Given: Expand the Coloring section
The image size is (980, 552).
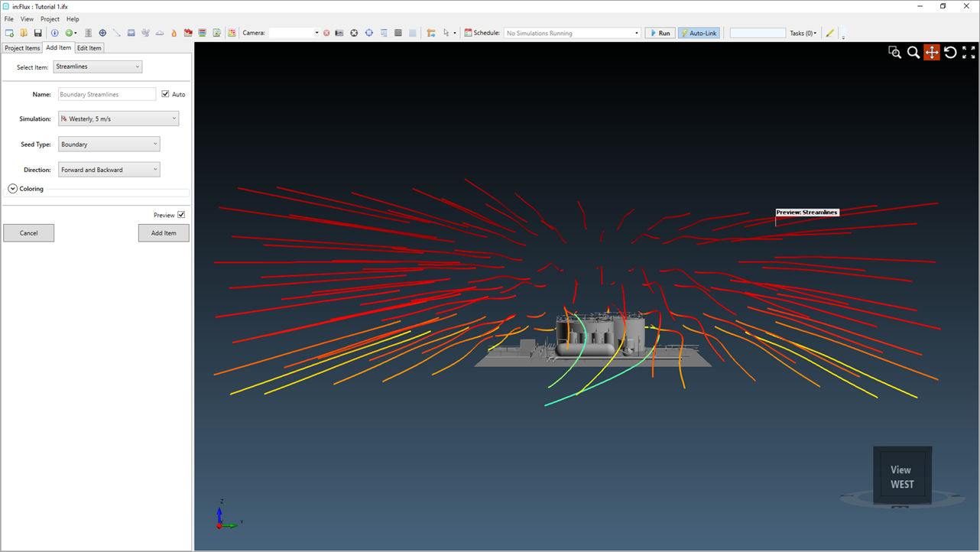Looking at the screenshot, I should (x=13, y=189).
